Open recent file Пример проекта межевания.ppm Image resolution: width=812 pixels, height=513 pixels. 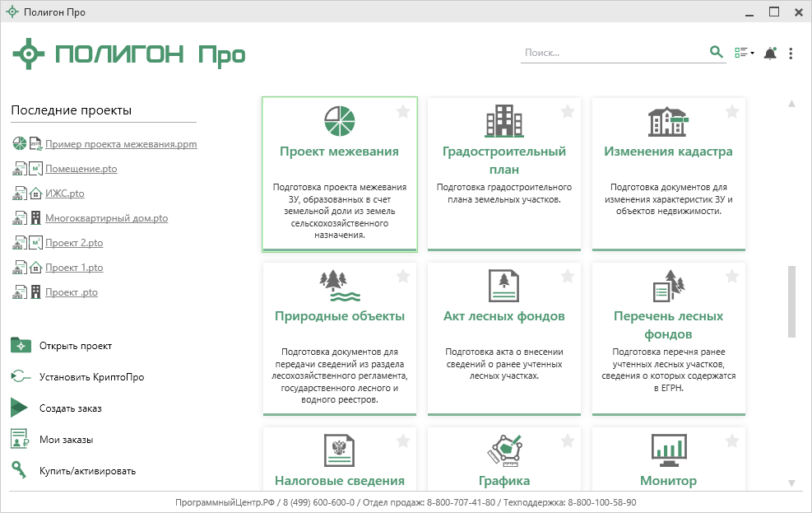click(x=121, y=144)
